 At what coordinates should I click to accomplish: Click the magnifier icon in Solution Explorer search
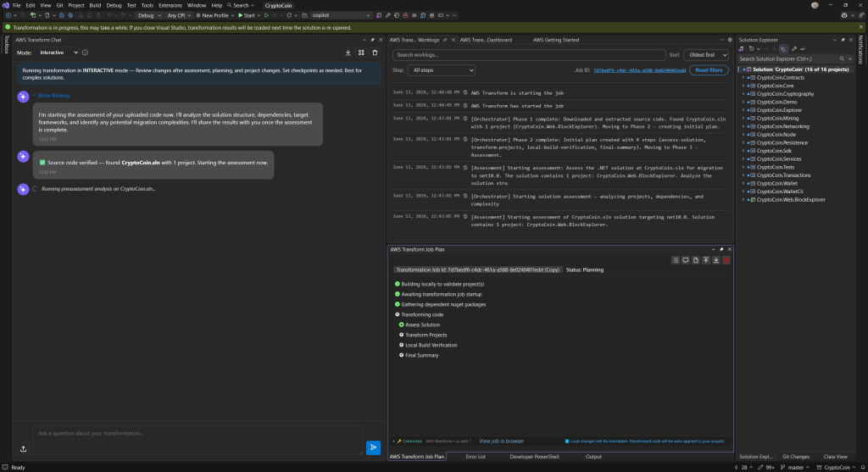842,58
